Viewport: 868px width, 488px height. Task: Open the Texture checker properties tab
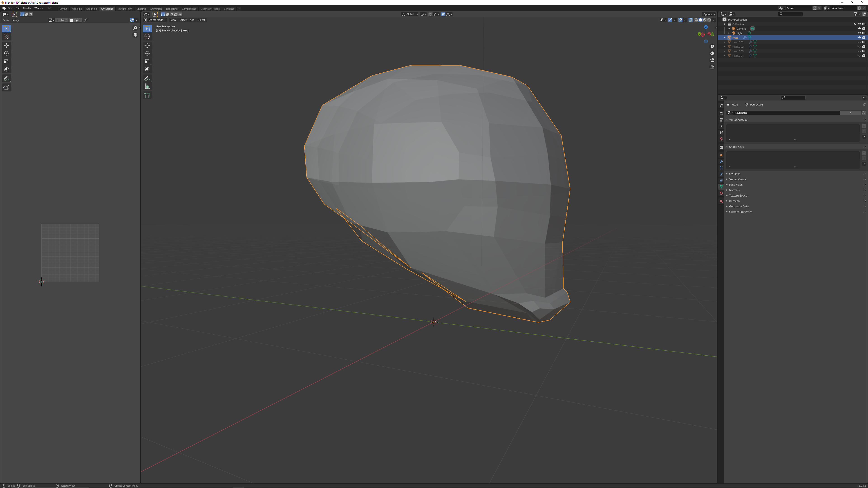tap(721, 201)
